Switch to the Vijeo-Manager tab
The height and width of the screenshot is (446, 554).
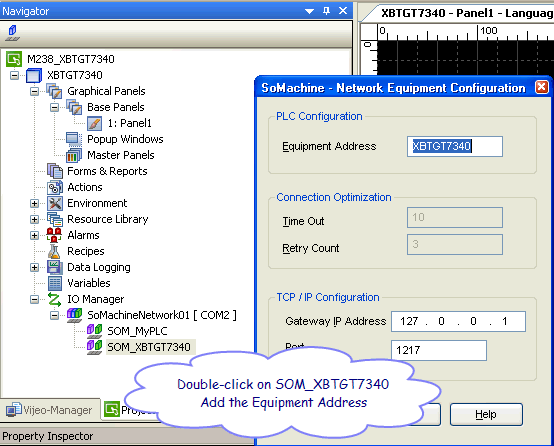point(49,410)
